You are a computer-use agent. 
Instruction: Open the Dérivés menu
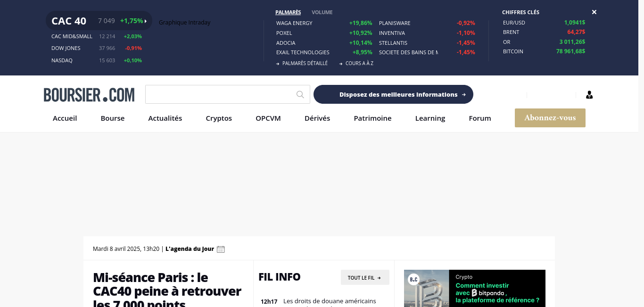click(317, 118)
